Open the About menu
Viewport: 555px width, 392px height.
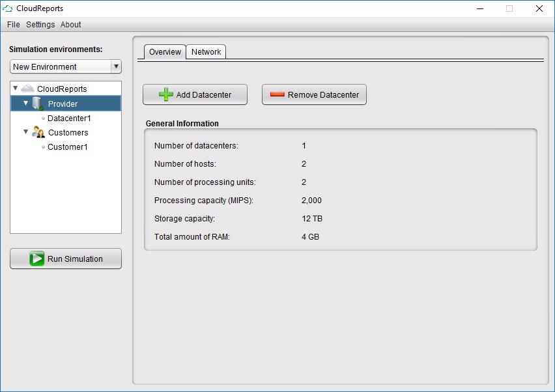[x=70, y=24]
